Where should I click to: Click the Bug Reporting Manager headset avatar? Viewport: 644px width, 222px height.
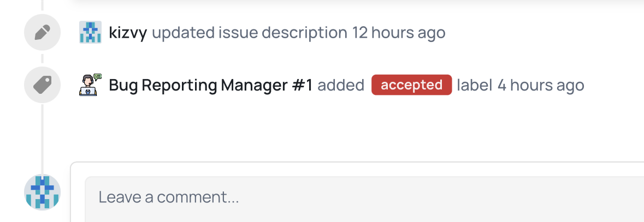click(90, 85)
